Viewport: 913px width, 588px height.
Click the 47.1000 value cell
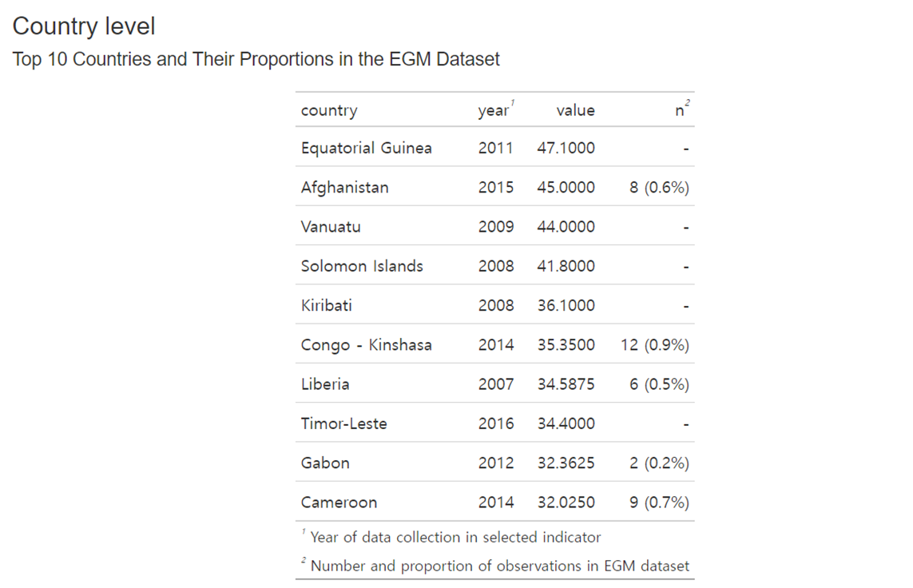pos(566,148)
